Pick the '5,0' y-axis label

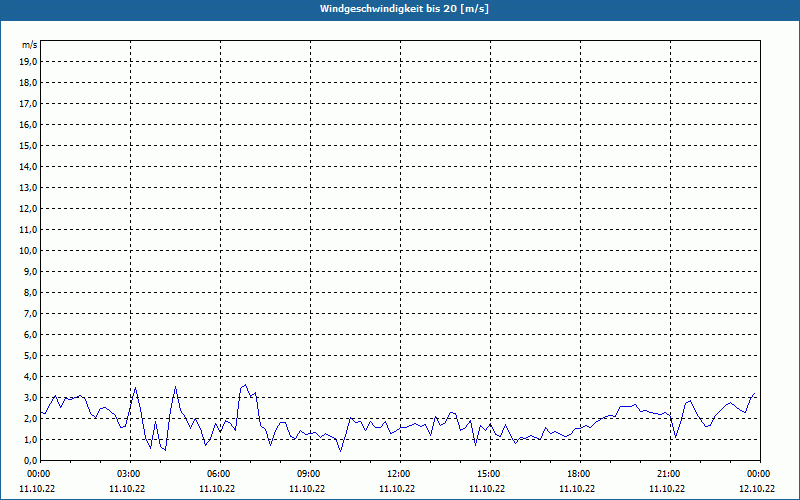point(32,356)
